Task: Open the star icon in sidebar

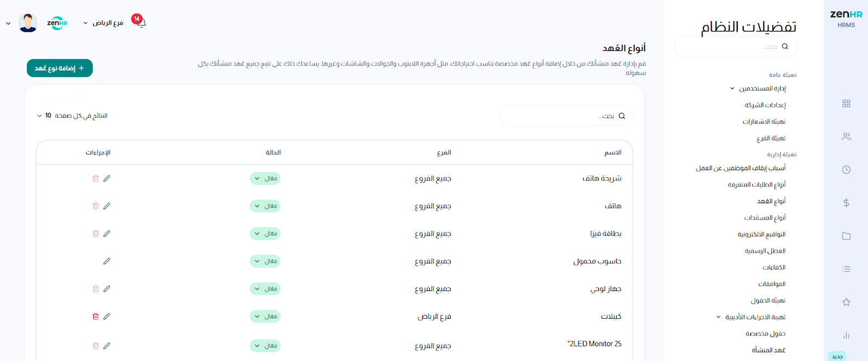Action: tap(846, 302)
